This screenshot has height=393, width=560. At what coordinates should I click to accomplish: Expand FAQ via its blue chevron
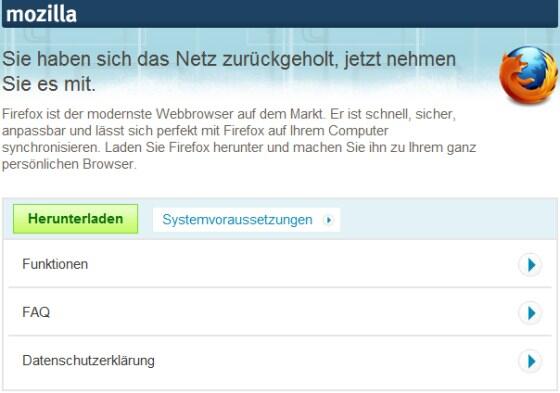pyautogui.click(x=531, y=313)
